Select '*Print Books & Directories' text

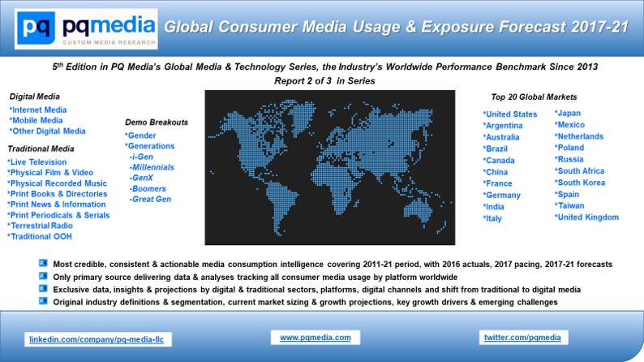(57, 194)
